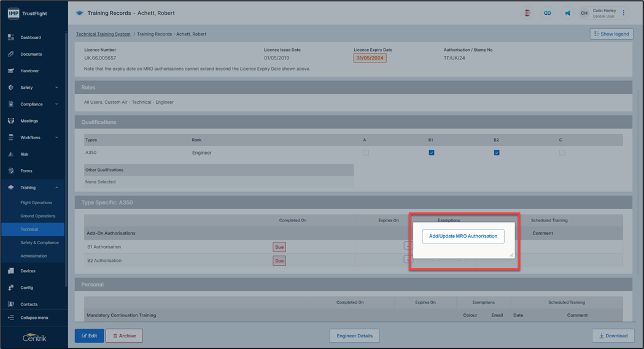Open the Technical Training System breadcrumb link
This screenshot has width=644, height=349.
click(103, 34)
